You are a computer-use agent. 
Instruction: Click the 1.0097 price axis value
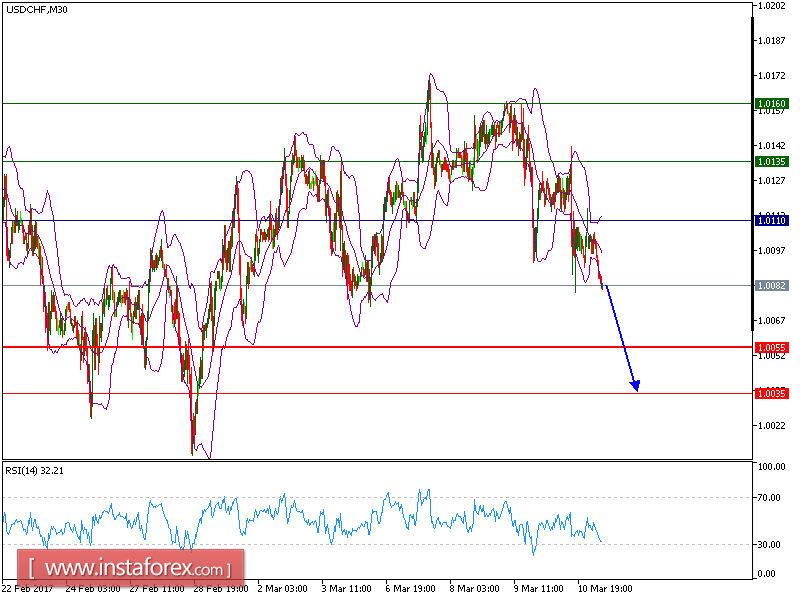771,251
